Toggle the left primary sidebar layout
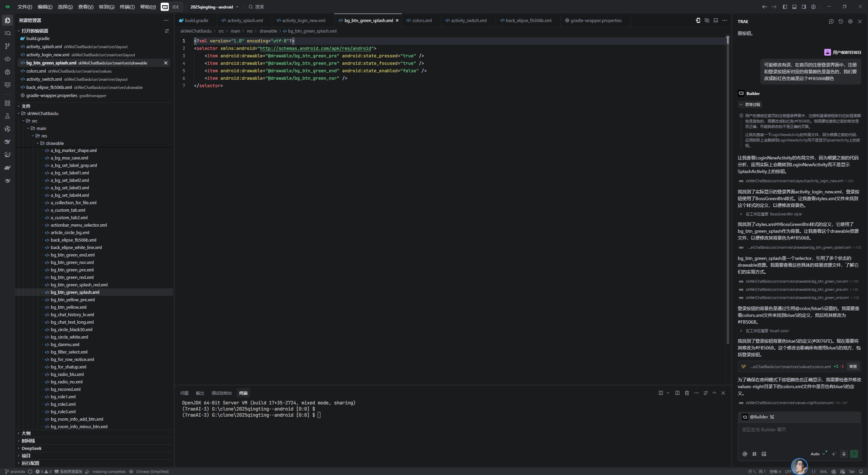The image size is (868, 475). coord(785,7)
